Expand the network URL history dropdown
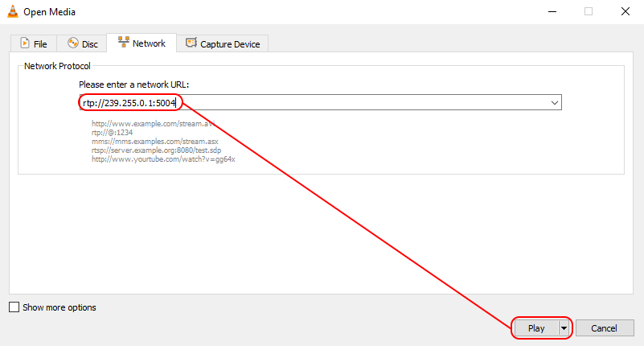 (x=555, y=102)
